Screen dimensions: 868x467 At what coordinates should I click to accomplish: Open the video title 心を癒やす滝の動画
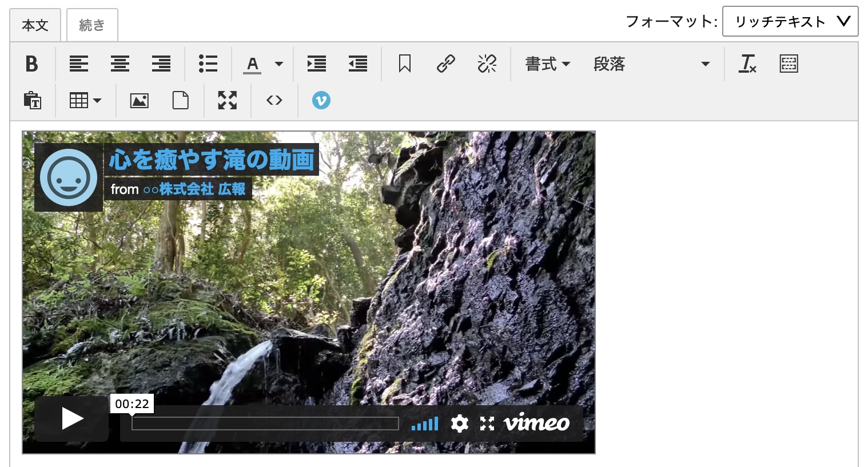[212, 160]
